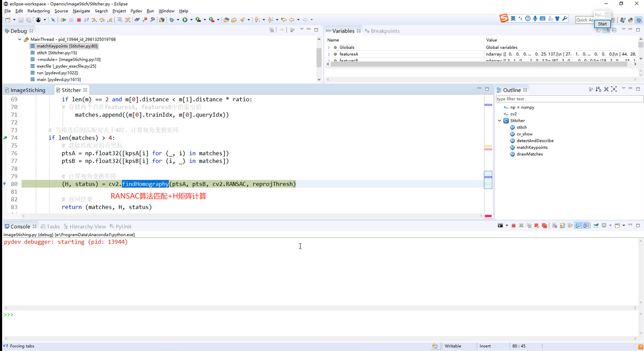Click the Skip All Breakpoints icon
The height and width of the screenshot is (351, 644).
(53, 20)
